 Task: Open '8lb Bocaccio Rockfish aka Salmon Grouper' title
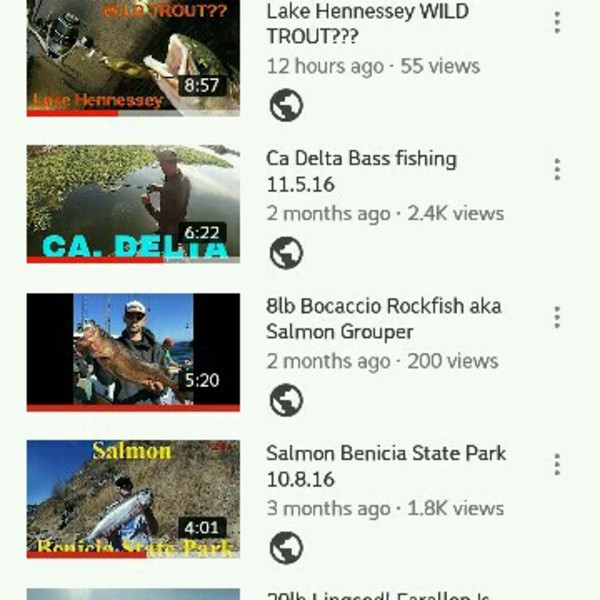pos(383,319)
